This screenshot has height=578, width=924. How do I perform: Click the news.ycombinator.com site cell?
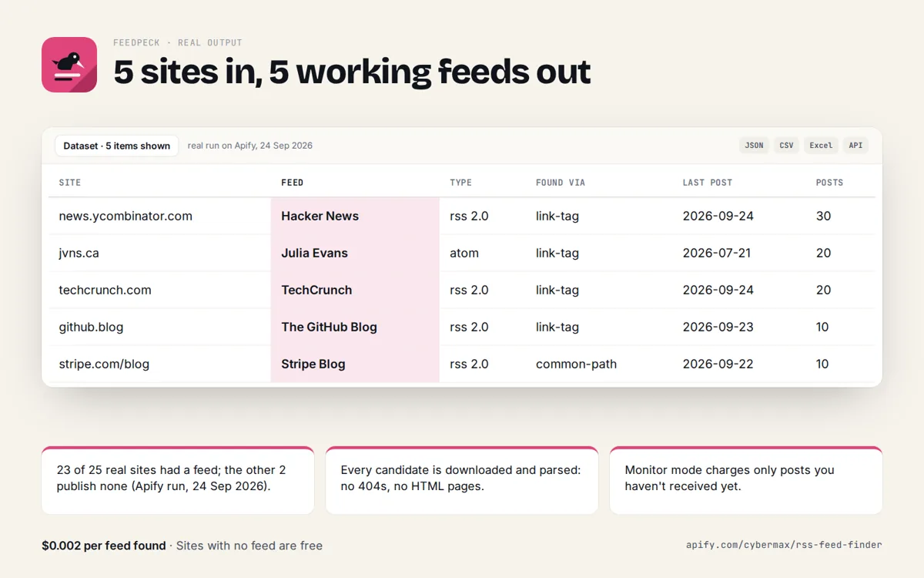(126, 216)
